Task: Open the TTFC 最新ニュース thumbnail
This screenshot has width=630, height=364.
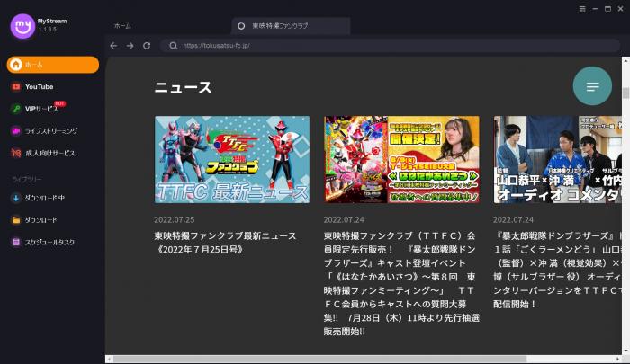Action: pyautogui.click(x=232, y=160)
